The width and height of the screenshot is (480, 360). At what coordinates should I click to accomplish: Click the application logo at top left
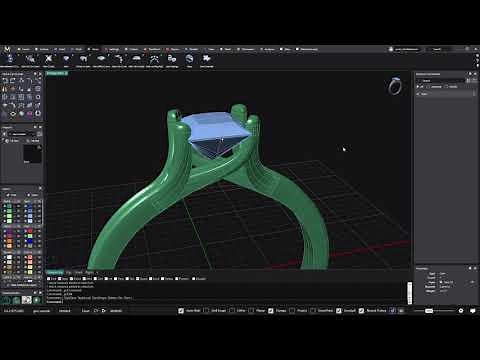tap(7, 49)
